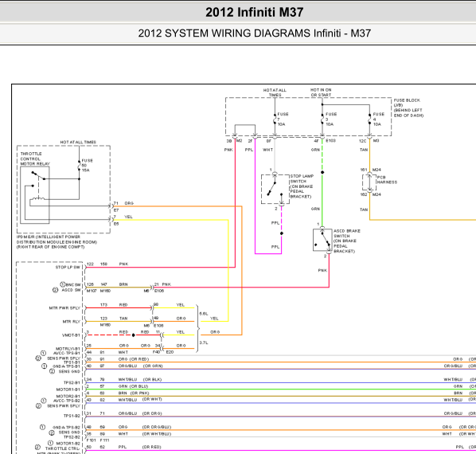476x454 pixels.
Task: Click the "71 ORG" relay output label
Action: [x=123, y=203]
